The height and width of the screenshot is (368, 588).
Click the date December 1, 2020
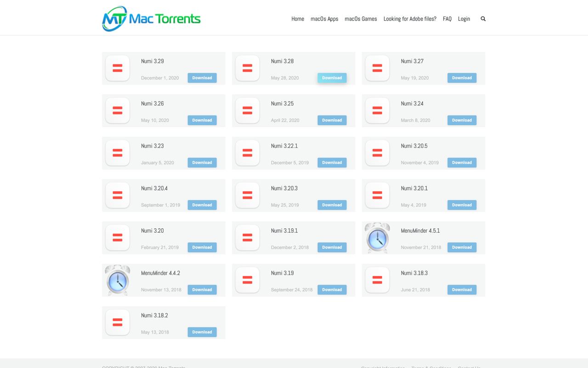point(160,78)
